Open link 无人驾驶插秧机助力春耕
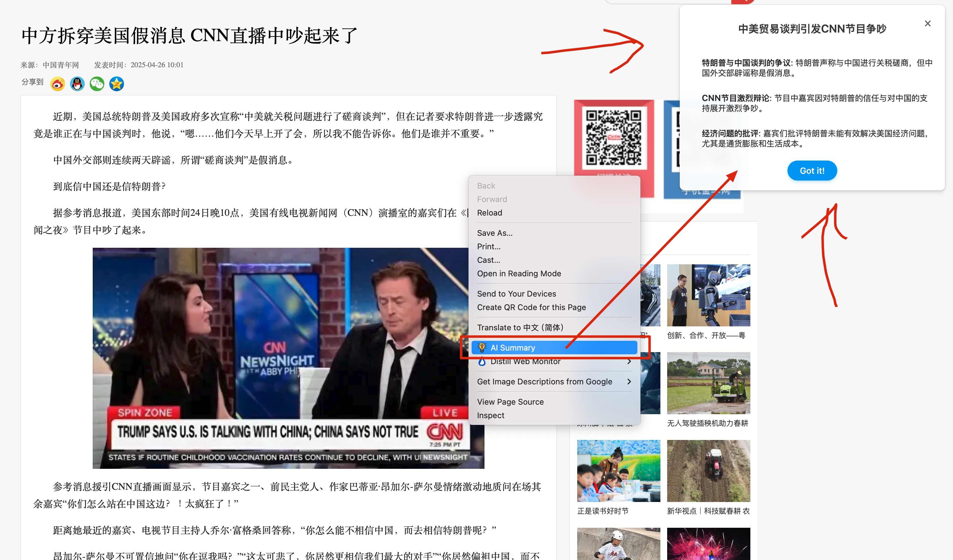This screenshot has height=560, width=953. point(708,423)
